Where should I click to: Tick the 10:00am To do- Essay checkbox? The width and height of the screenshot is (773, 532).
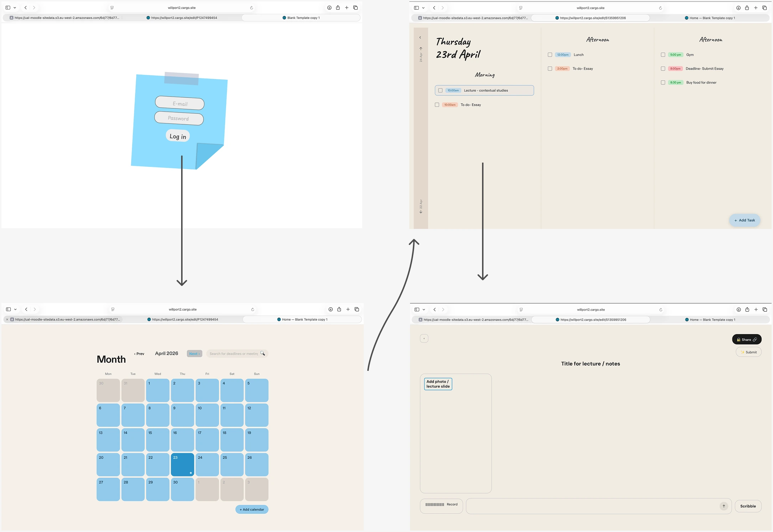[437, 105]
